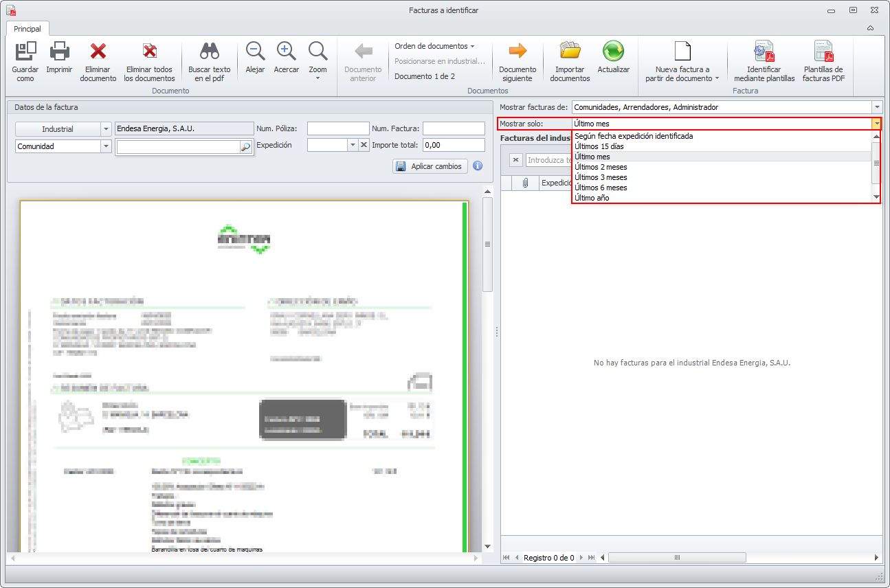890x588 pixels.
Task: Pick 'Últimos 6 meses' from the list
Action: [x=722, y=188]
